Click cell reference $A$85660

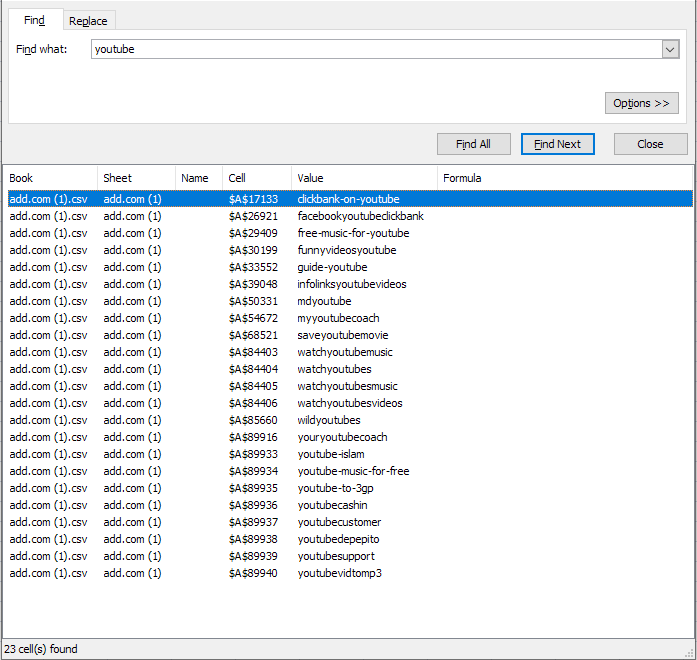click(253, 420)
